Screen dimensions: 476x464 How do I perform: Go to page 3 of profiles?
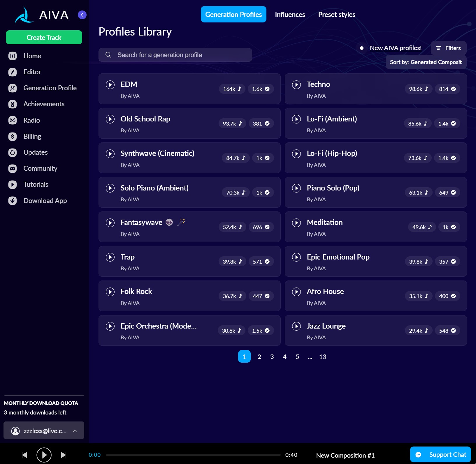tap(272, 357)
